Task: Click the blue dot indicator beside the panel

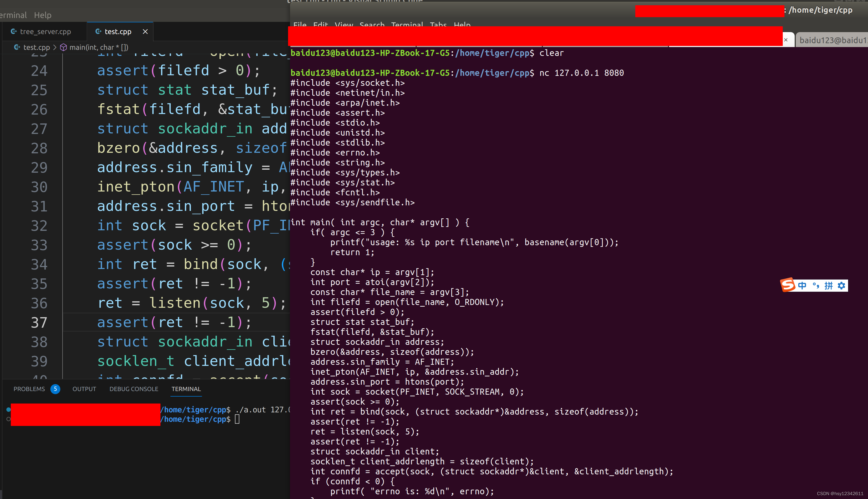Action: (x=8, y=409)
